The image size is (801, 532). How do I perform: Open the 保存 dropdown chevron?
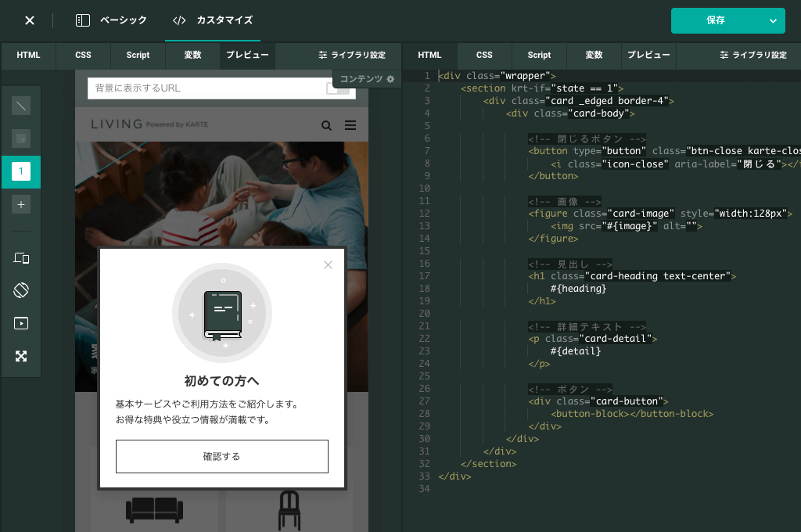(773, 20)
